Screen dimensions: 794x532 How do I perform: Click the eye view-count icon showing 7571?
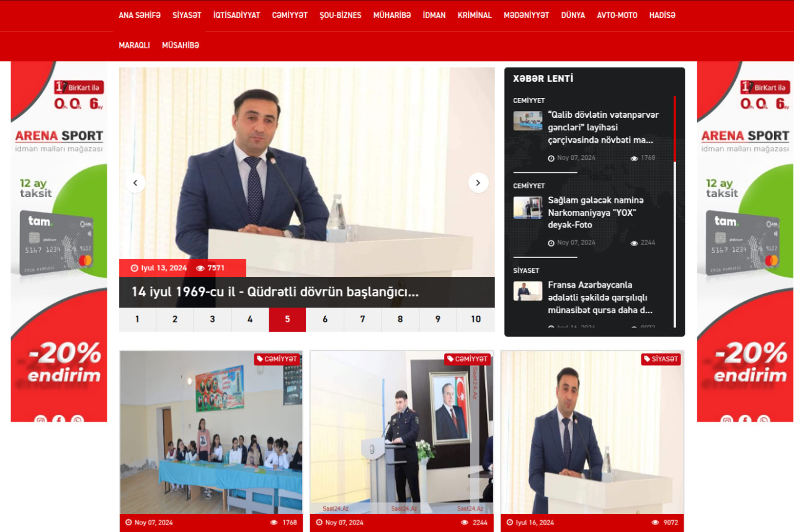(x=200, y=268)
